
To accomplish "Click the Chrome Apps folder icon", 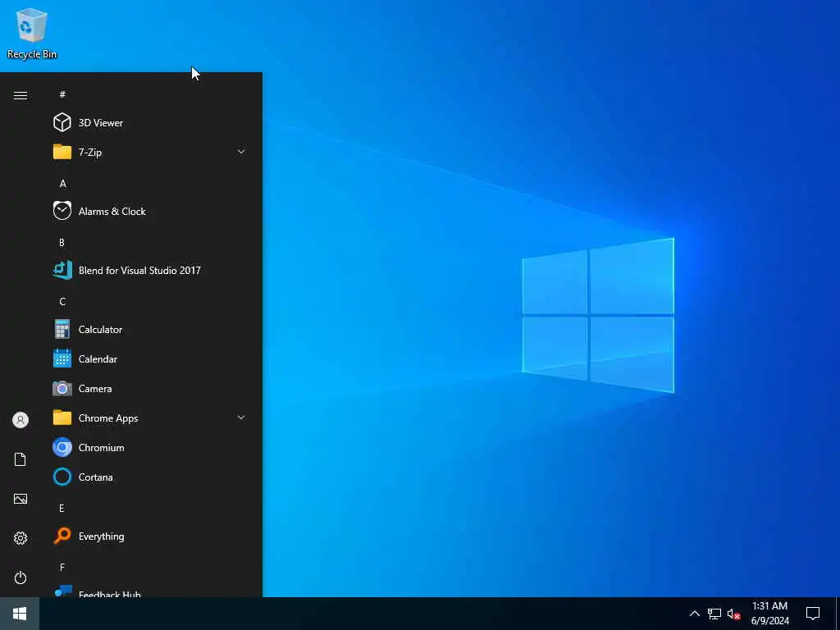I will (x=62, y=418).
